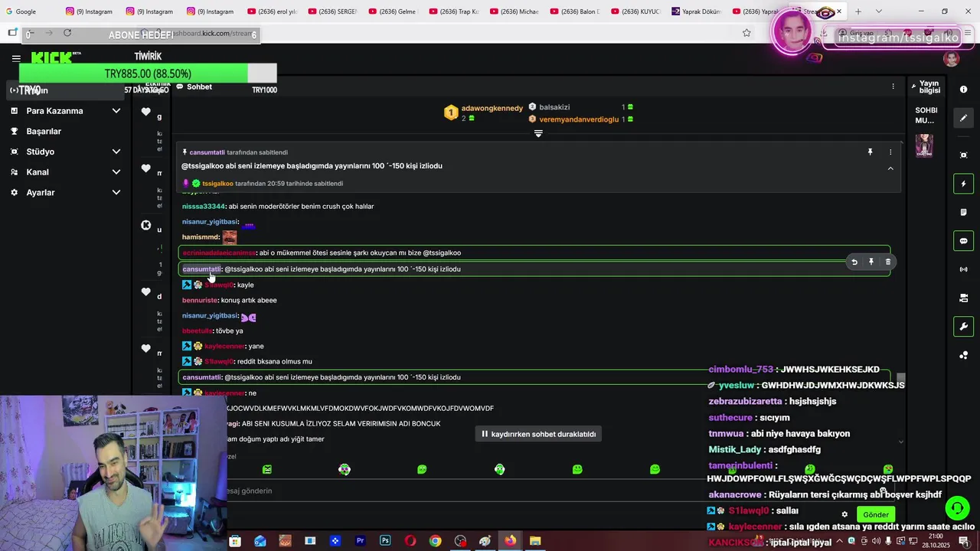Open Google Chrome from the taskbar

coord(435,541)
